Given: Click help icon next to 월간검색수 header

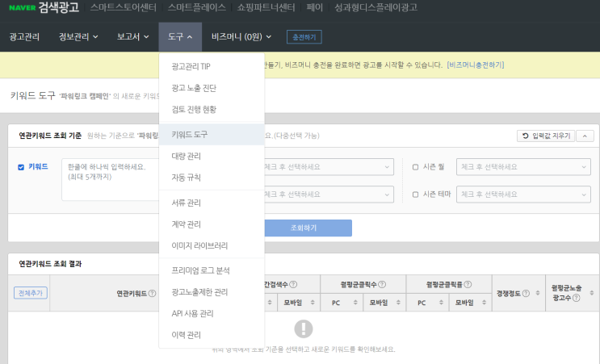Looking at the screenshot, I should coord(293,284).
